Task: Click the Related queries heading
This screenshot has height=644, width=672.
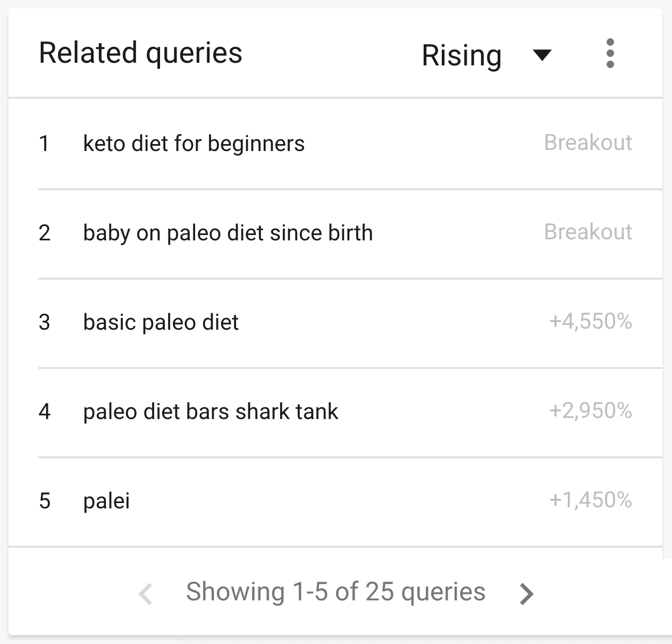Action: coord(140,53)
